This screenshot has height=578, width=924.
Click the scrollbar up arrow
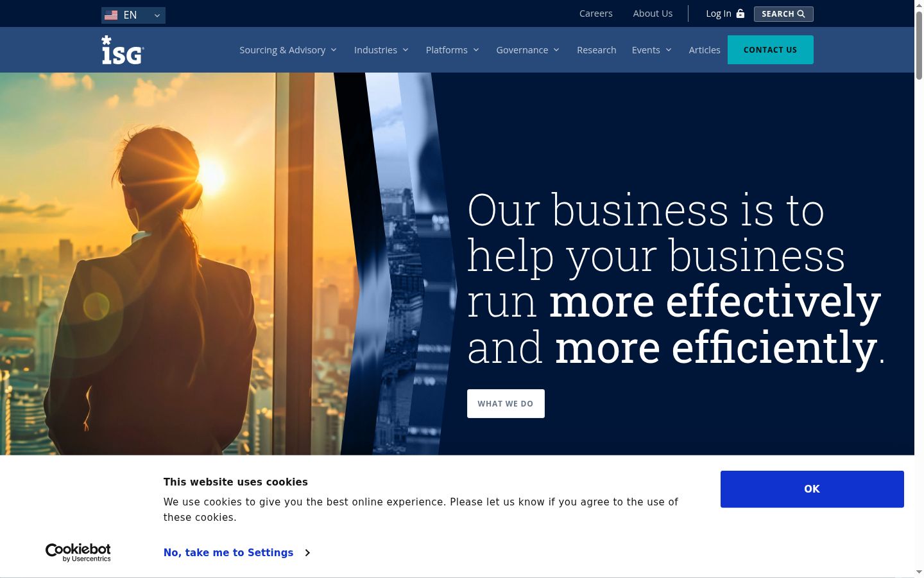coord(919,4)
